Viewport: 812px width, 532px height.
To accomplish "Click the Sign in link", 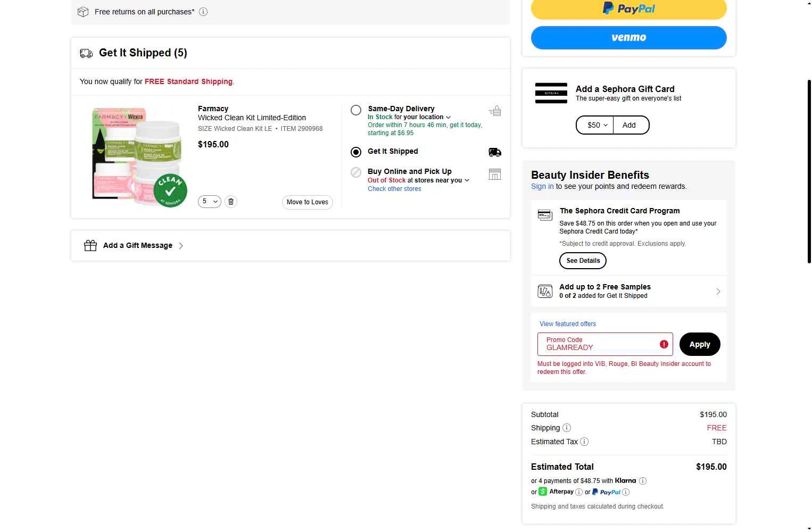I will point(542,186).
